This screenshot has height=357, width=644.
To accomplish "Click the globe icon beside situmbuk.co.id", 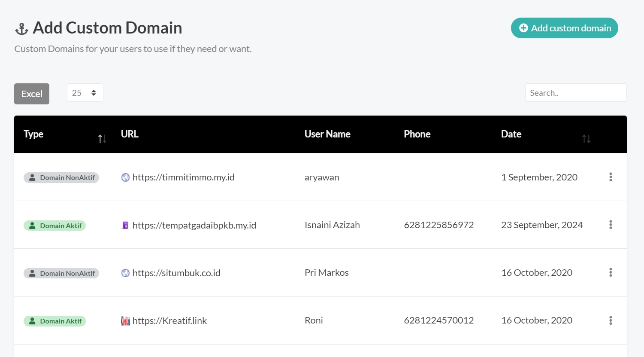I will coord(125,273).
